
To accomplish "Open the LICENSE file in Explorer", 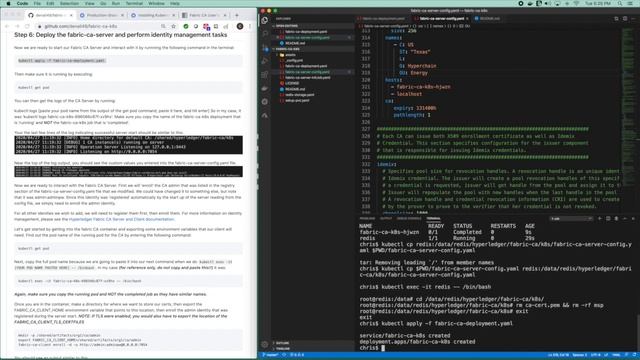I will [292, 83].
